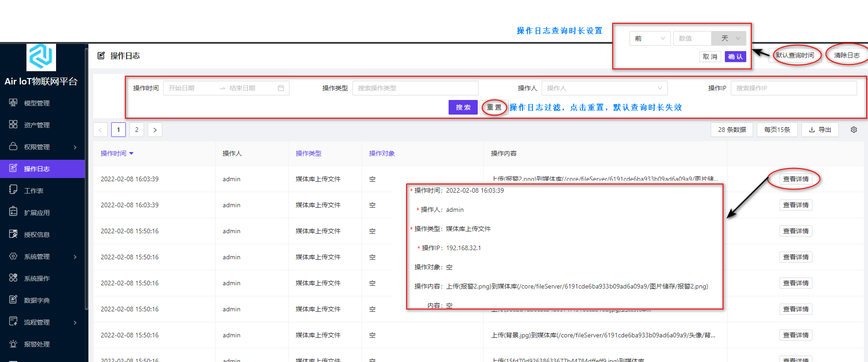Viewport: 868px width, 362px height.
Task: Open the table settings gear icon
Action: [854, 130]
